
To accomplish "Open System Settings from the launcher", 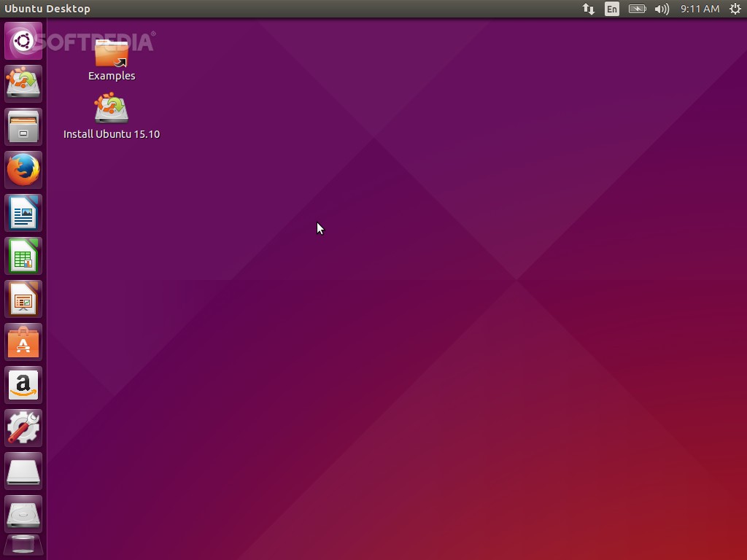I will coord(23,428).
